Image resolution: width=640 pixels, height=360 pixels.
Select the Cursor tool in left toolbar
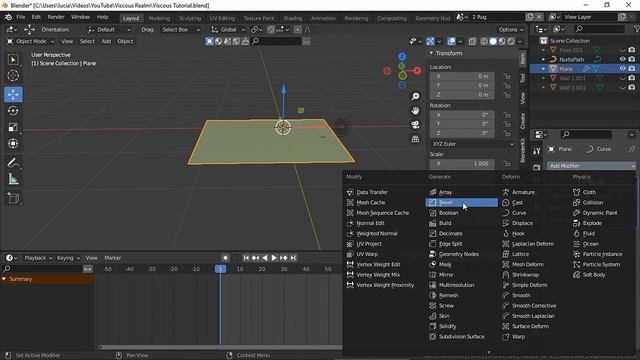(x=13, y=76)
